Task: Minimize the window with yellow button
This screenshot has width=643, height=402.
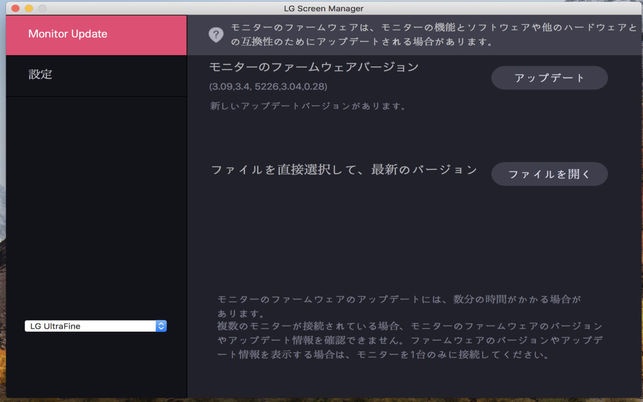Action: 29,8
